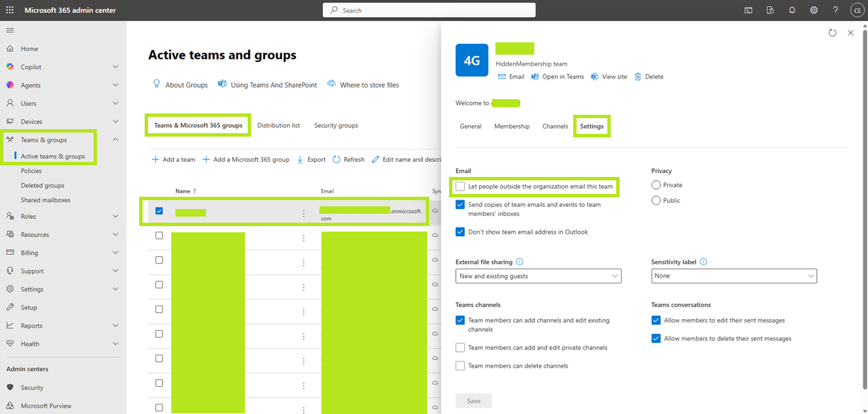Click Add a Microsoft 365 group

point(246,159)
